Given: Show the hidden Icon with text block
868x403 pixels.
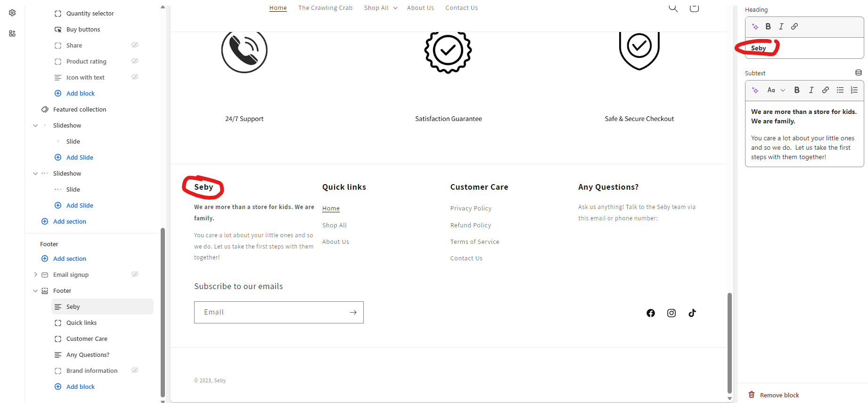Looking at the screenshot, I should pos(135,77).
